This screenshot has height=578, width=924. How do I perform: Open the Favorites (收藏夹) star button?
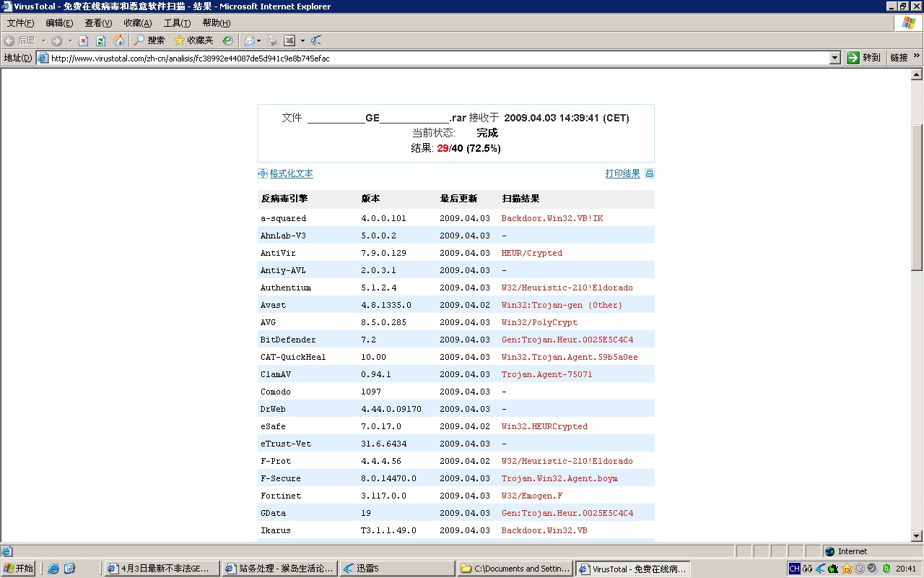tap(193, 40)
